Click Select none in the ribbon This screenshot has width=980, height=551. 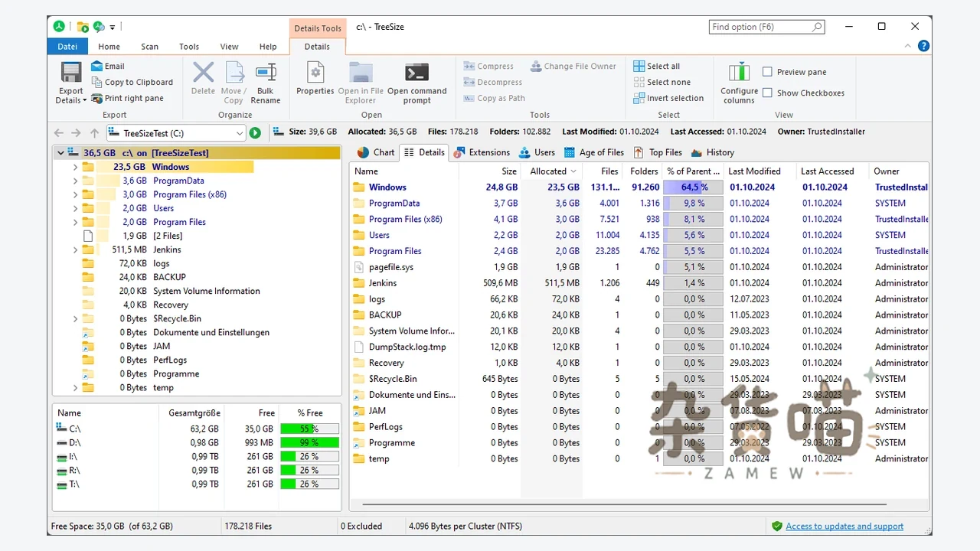(662, 83)
